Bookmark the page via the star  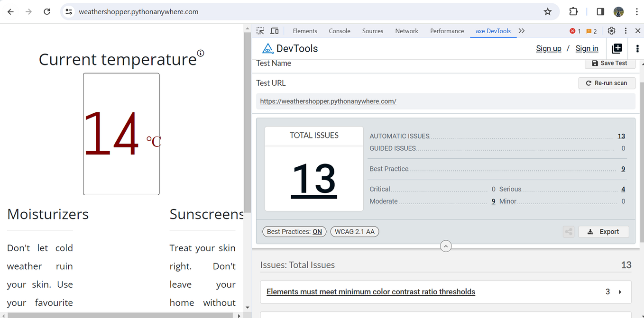click(x=548, y=11)
